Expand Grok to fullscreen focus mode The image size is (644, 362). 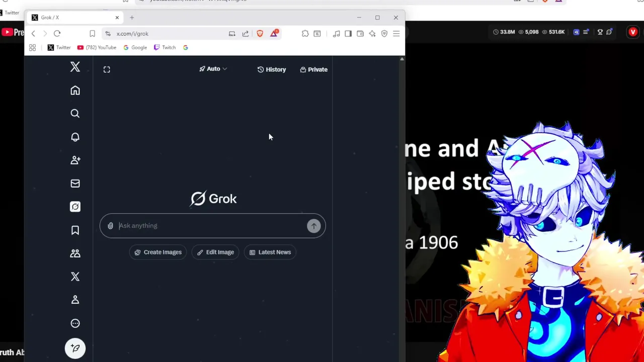107,69
